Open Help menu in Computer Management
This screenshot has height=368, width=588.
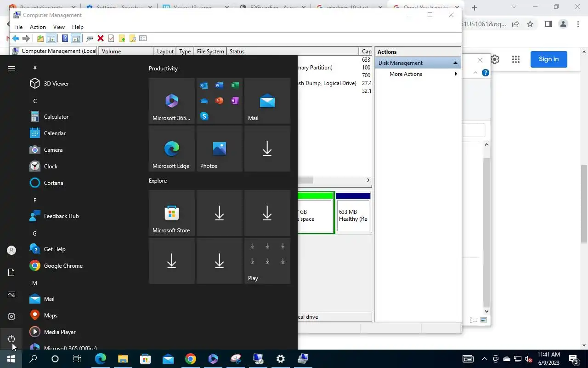pyautogui.click(x=78, y=27)
